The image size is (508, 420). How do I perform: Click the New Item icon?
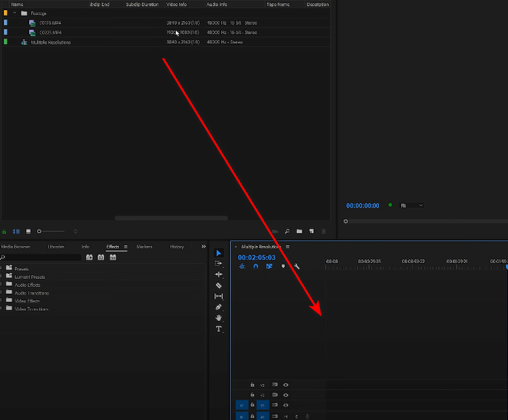coord(311,231)
